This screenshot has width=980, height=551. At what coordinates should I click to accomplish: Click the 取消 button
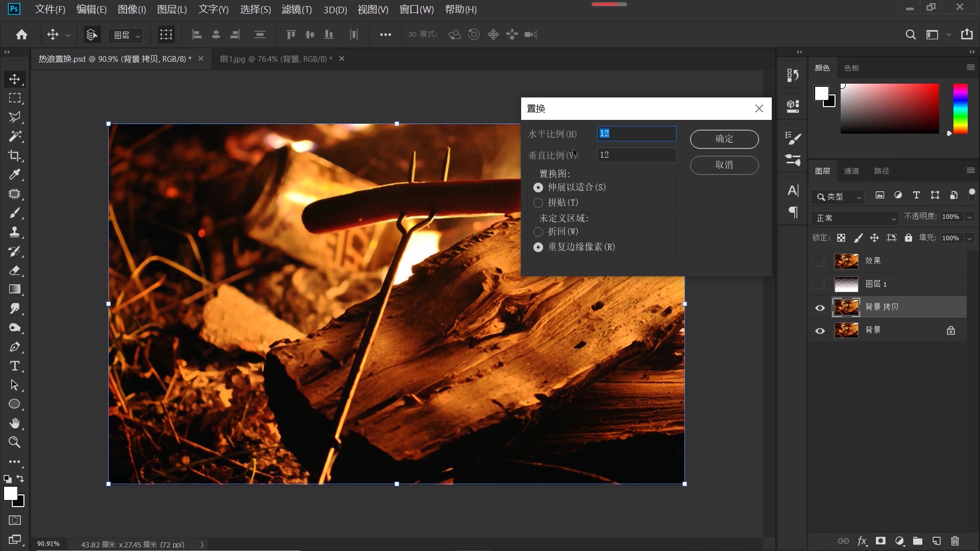724,165
